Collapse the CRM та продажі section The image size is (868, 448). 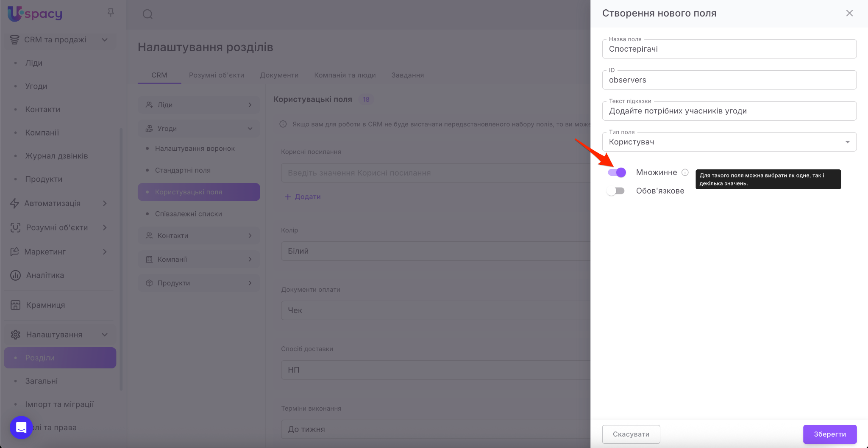click(105, 40)
